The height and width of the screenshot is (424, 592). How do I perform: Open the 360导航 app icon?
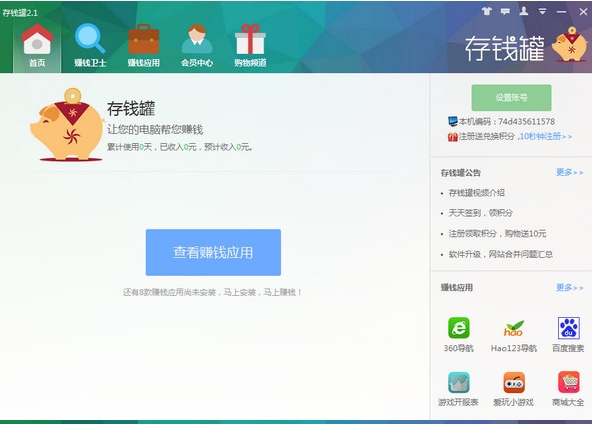pyautogui.click(x=458, y=328)
